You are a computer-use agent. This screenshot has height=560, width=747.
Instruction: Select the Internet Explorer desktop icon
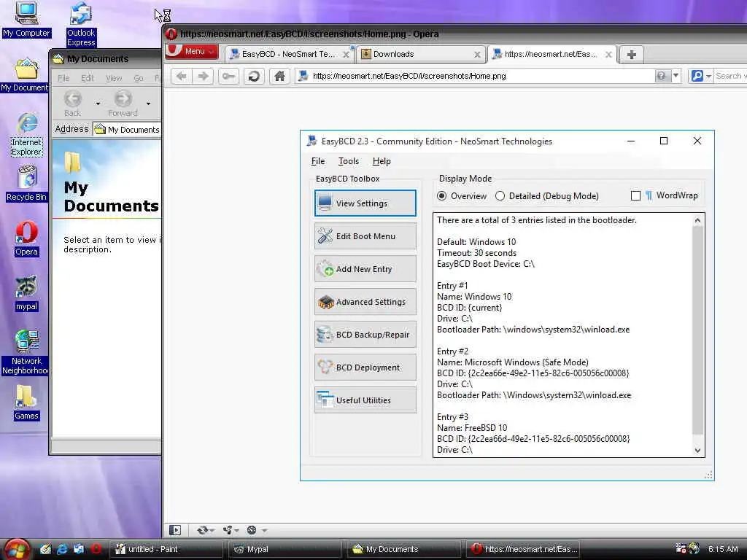27,134
